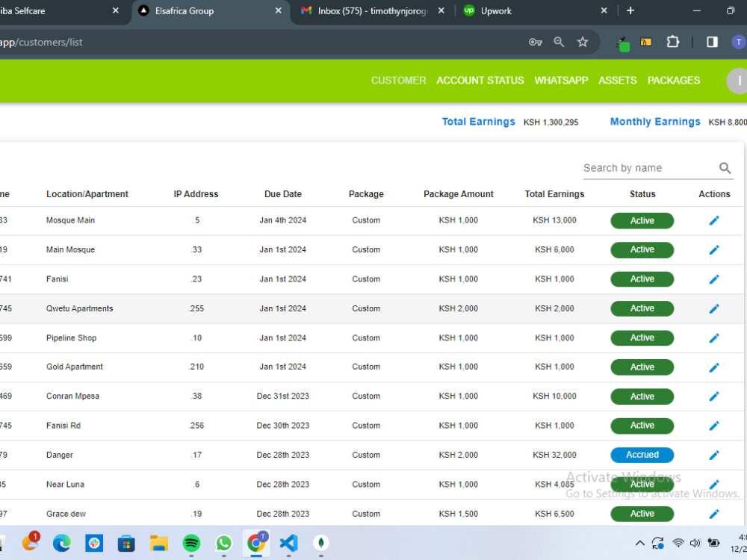Edit the Mosque Main customer row

pyautogui.click(x=713, y=220)
